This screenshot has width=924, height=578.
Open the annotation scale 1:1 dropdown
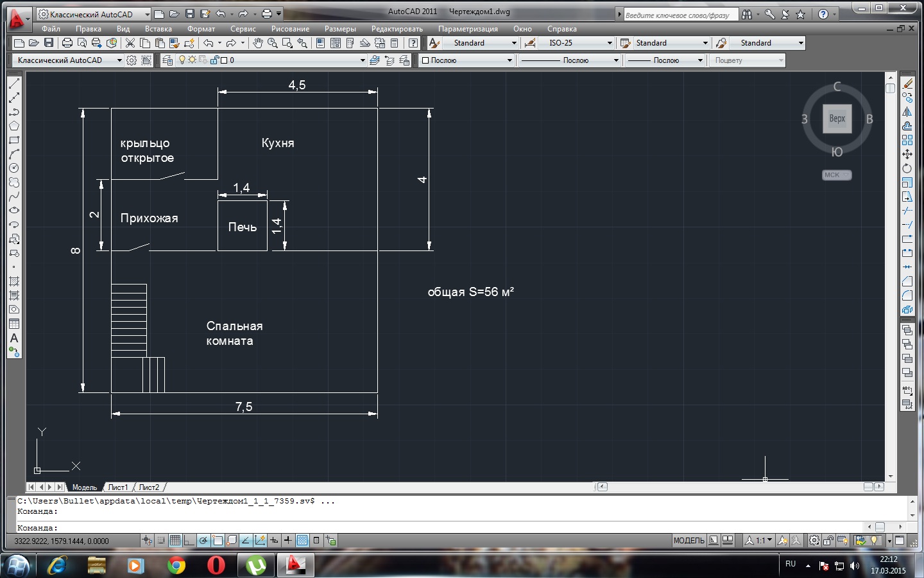coord(763,541)
